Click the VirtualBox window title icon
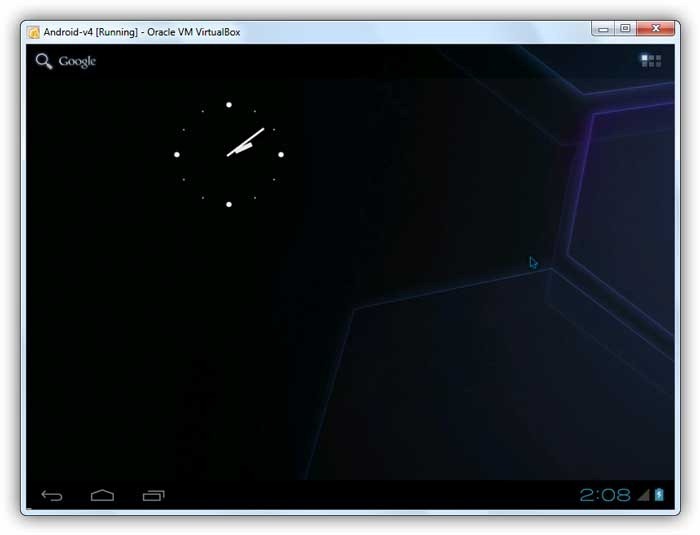The image size is (700, 535). click(33, 33)
